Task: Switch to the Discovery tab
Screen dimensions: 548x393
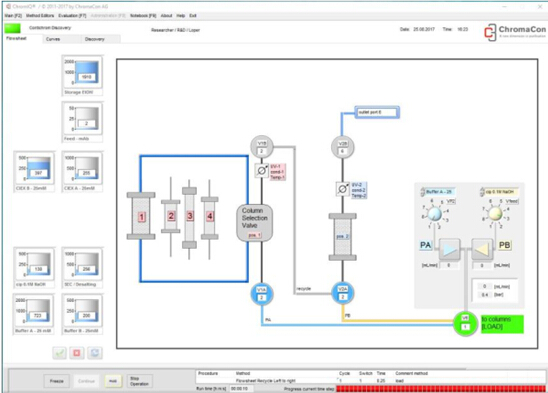Action: 95,39
